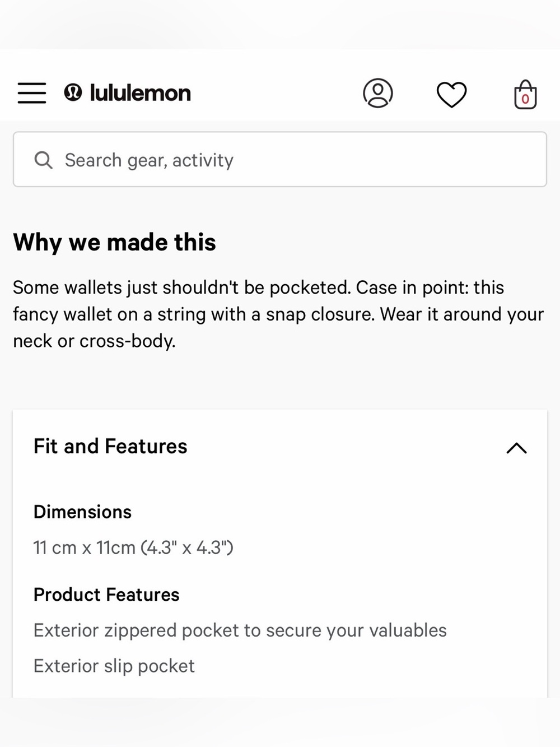Click the Dimensions subheading
Screen dimensions: 560x747
point(82,512)
